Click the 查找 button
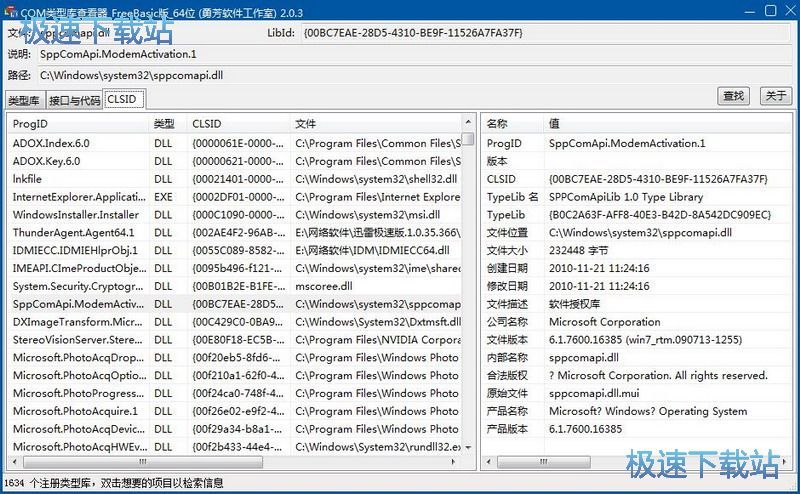The image size is (800, 494). (733, 95)
